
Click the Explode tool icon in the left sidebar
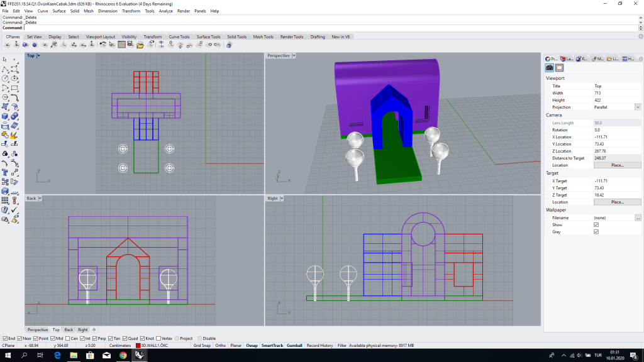coord(14,134)
